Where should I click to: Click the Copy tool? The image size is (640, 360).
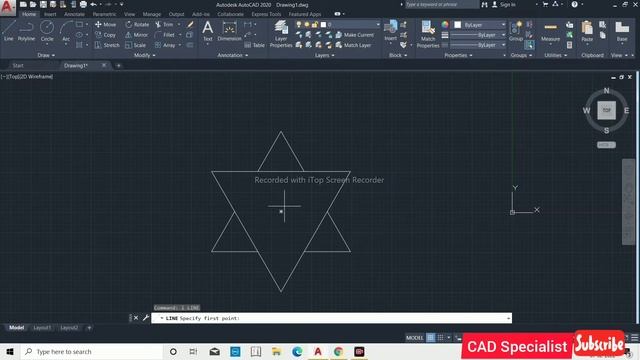[x=105, y=35]
